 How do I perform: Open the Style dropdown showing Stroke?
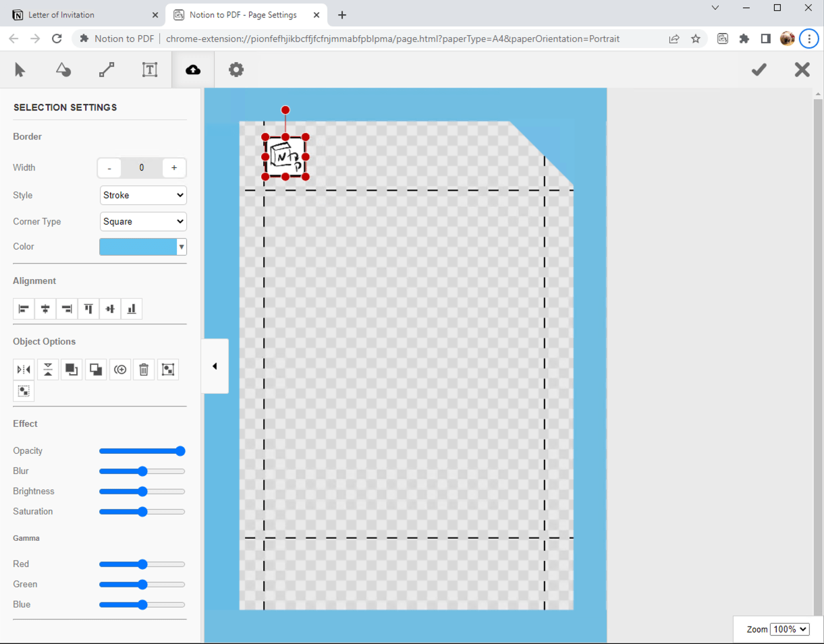pyautogui.click(x=143, y=195)
